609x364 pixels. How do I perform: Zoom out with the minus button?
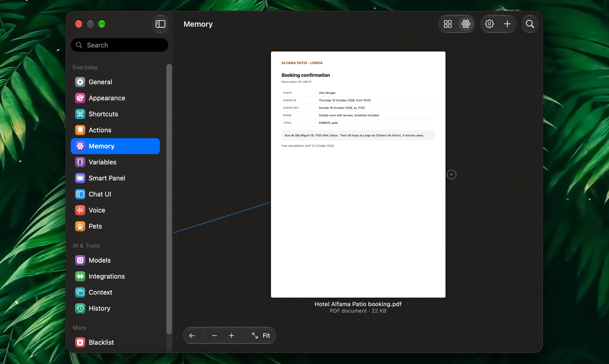click(x=215, y=336)
